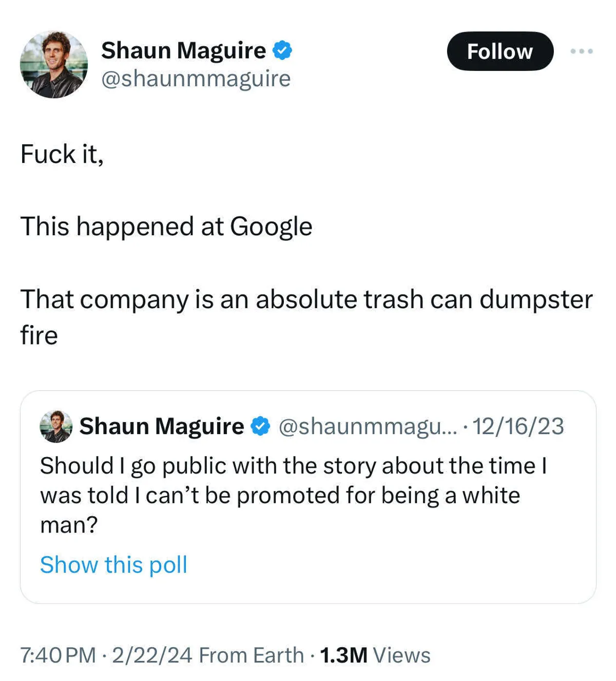616x681 pixels.
Task: Click the "This happened at Google" line
Action: point(166,226)
